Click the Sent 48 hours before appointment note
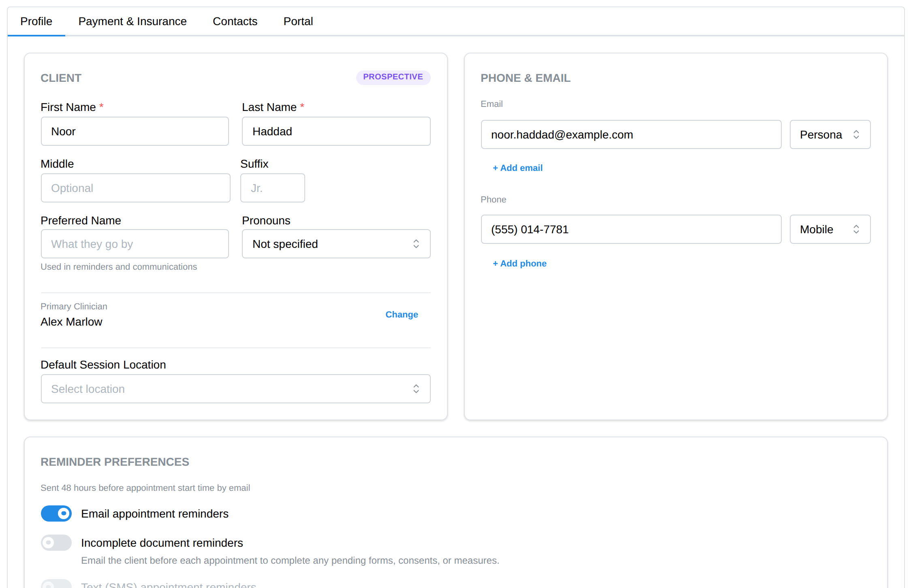The width and height of the screenshot is (911, 588). tap(145, 488)
